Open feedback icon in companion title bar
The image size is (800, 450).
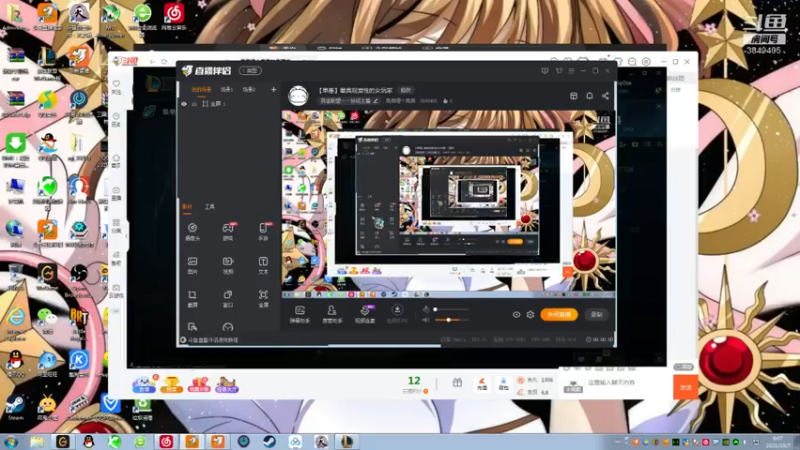pos(545,71)
